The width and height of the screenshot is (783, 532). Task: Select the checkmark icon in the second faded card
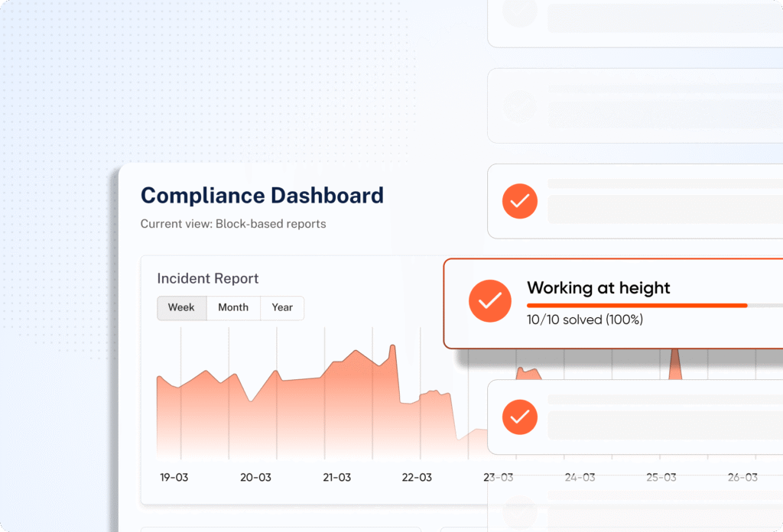[519, 105]
